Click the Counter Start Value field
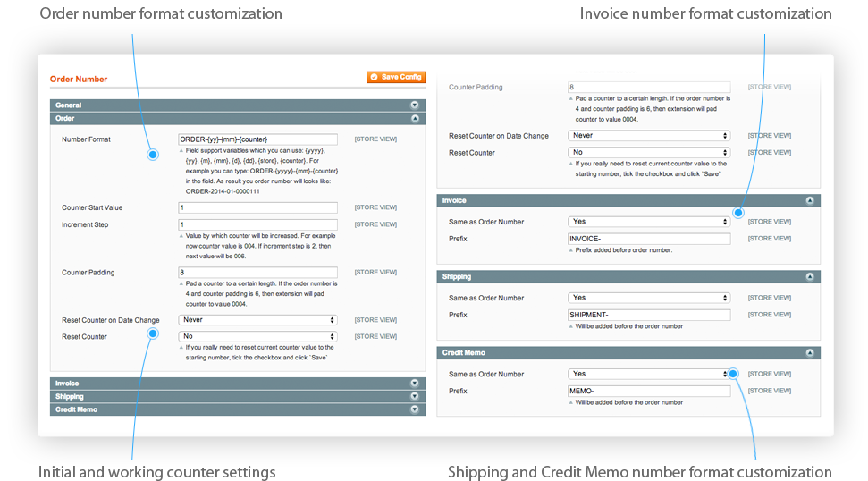The height and width of the screenshot is (481, 868). point(257,207)
